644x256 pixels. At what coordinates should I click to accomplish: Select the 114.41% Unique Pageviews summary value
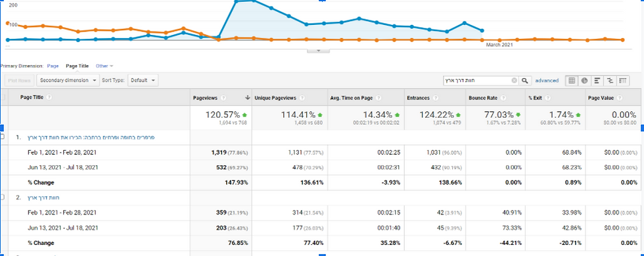tap(298, 115)
